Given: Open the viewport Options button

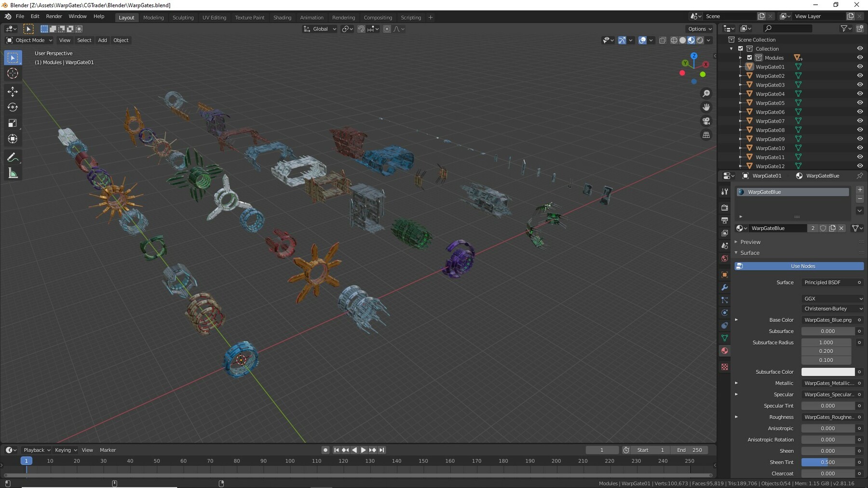Looking at the screenshot, I should click(699, 29).
